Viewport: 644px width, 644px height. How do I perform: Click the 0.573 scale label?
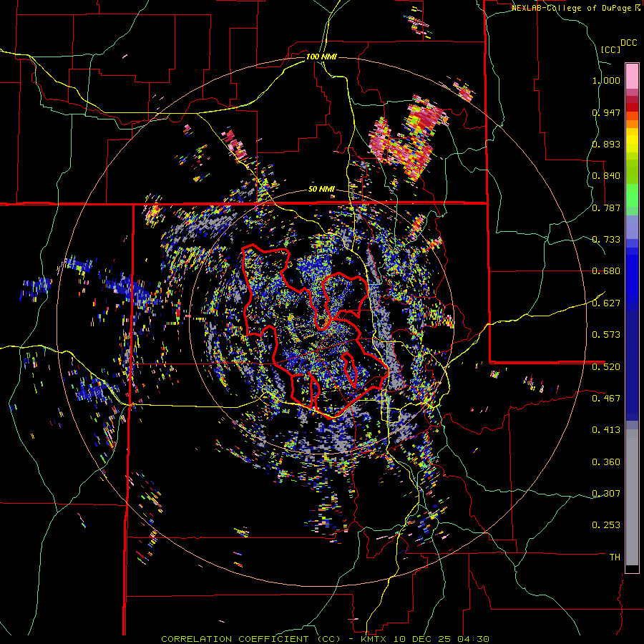(606, 335)
